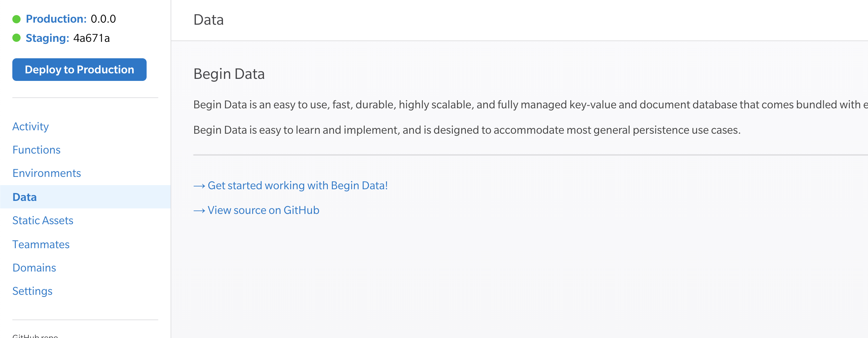Open the Staging environment link
Viewport: 868px width, 338px height.
point(47,38)
